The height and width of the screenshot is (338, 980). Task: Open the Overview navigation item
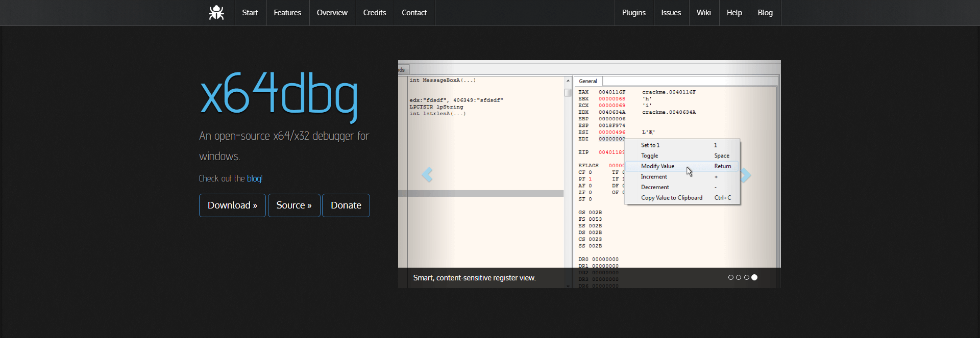click(x=332, y=13)
